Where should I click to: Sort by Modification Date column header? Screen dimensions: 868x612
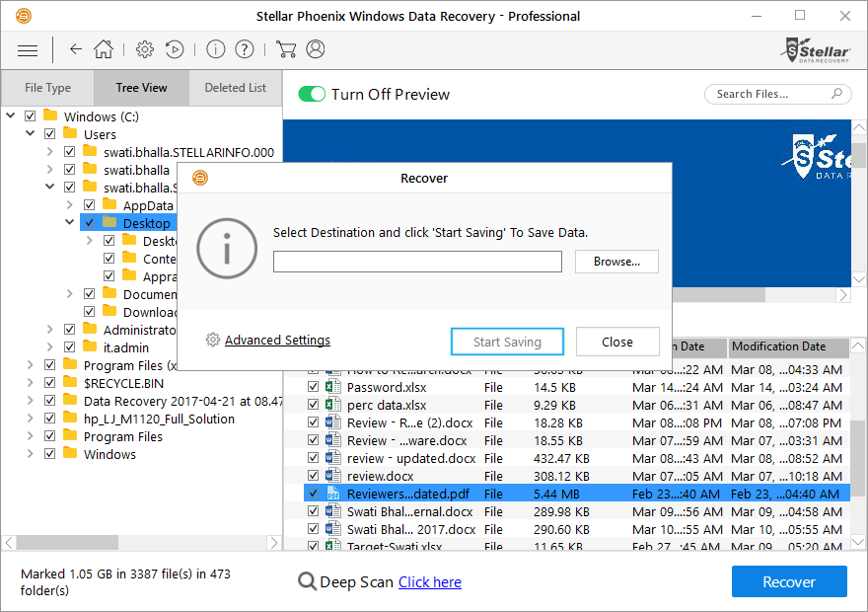point(788,346)
